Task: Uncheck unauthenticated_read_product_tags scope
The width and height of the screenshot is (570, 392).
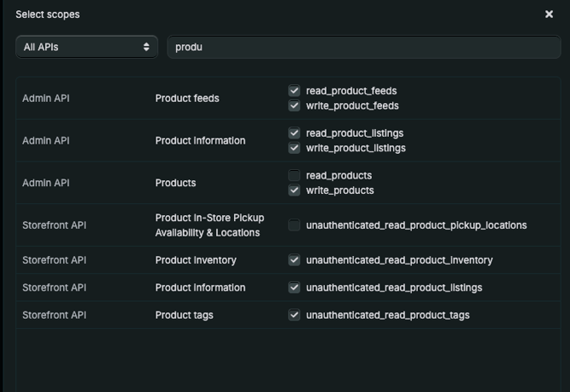Action: [294, 315]
